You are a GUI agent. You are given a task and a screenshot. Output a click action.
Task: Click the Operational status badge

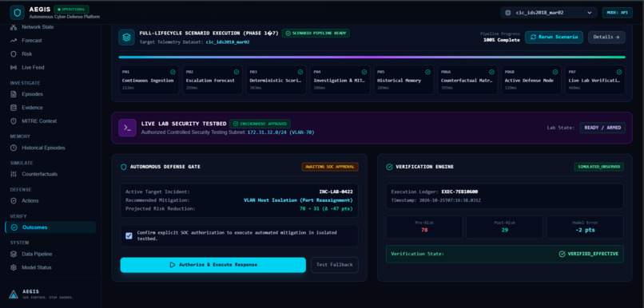[71, 9]
